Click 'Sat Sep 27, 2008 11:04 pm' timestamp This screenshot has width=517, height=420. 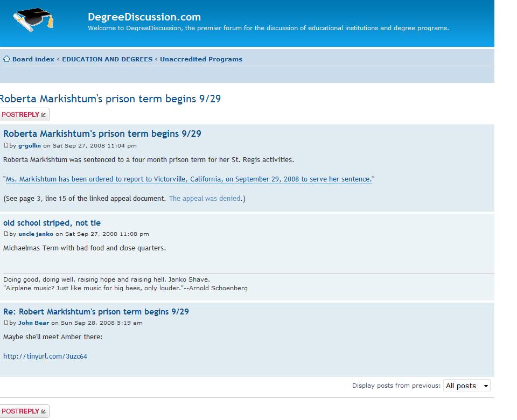click(95, 146)
